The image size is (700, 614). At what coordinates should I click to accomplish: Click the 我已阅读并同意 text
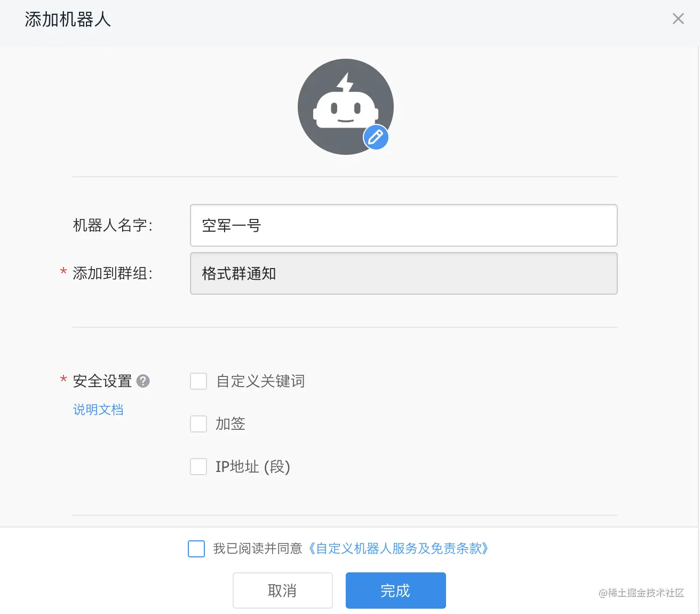click(x=258, y=548)
